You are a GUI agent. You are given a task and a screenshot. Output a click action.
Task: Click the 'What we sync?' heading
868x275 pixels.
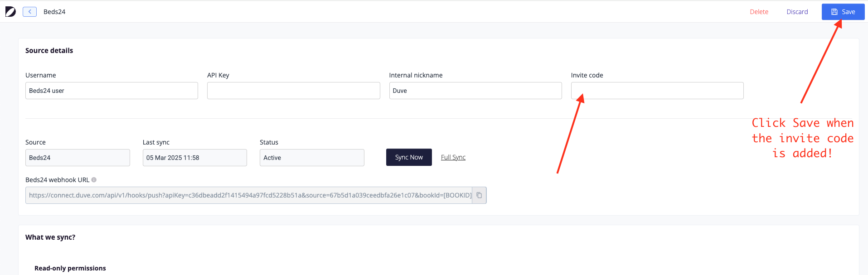click(50, 237)
